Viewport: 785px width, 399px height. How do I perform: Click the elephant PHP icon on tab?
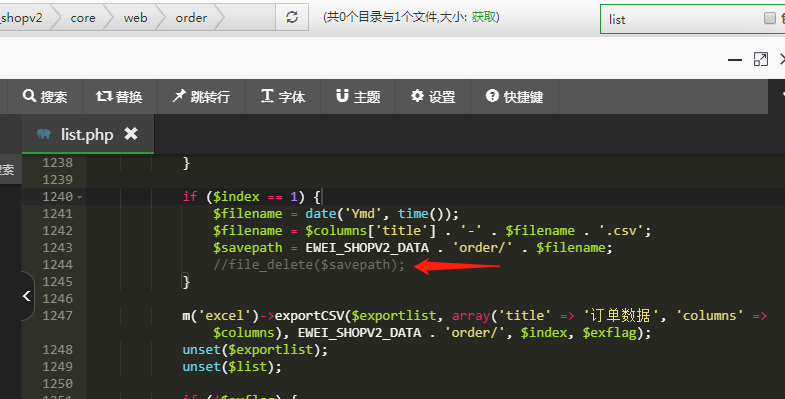point(44,134)
